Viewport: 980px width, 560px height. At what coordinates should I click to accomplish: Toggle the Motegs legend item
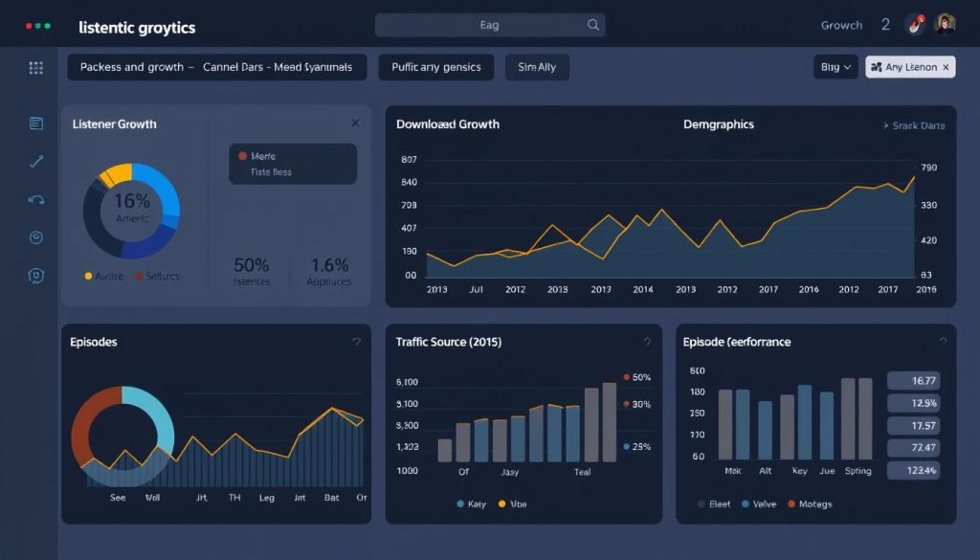810,504
